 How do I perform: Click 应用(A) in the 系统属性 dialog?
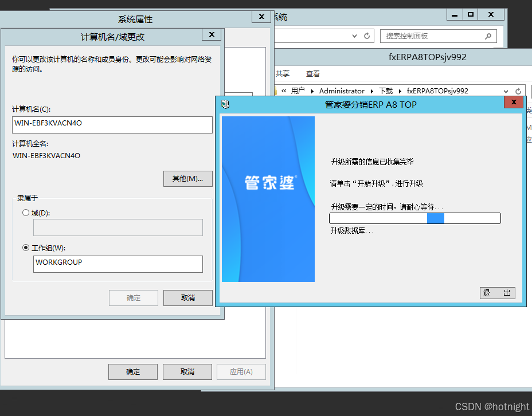point(241,371)
